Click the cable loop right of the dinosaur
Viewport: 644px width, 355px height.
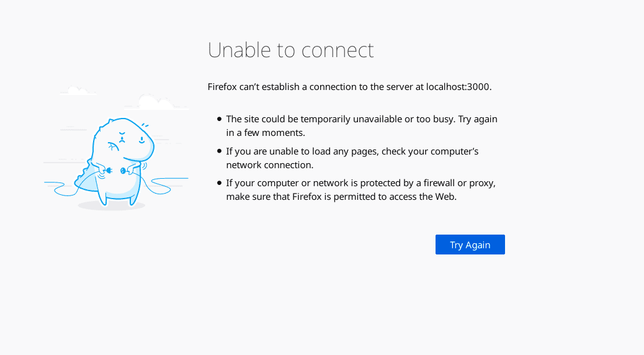[x=162, y=186]
